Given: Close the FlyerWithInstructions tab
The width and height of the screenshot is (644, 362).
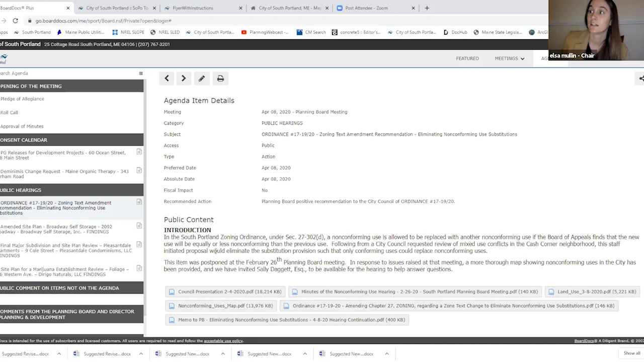Looking at the screenshot, I should (240, 8).
